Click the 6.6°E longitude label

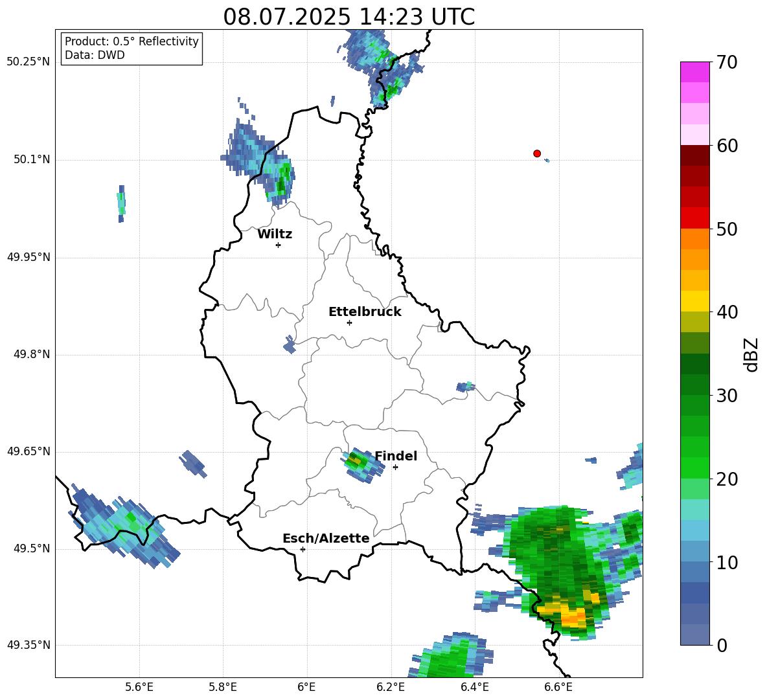point(558,688)
